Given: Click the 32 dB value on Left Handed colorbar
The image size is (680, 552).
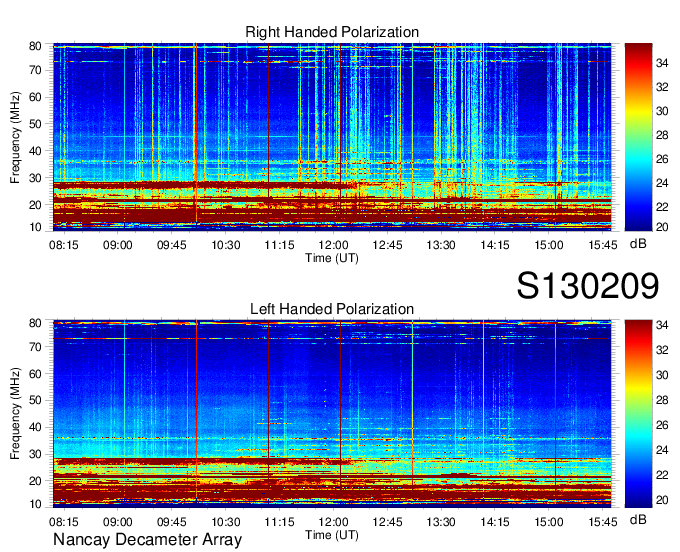Looking at the screenshot, I should click(662, 350).
